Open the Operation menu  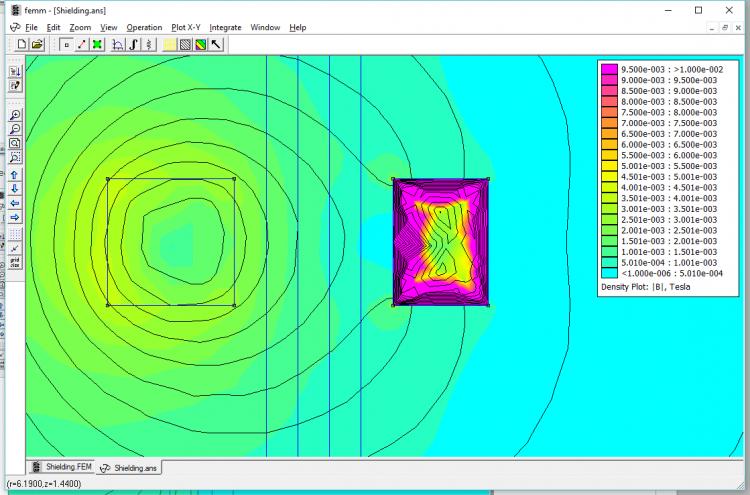click(144, 27)
